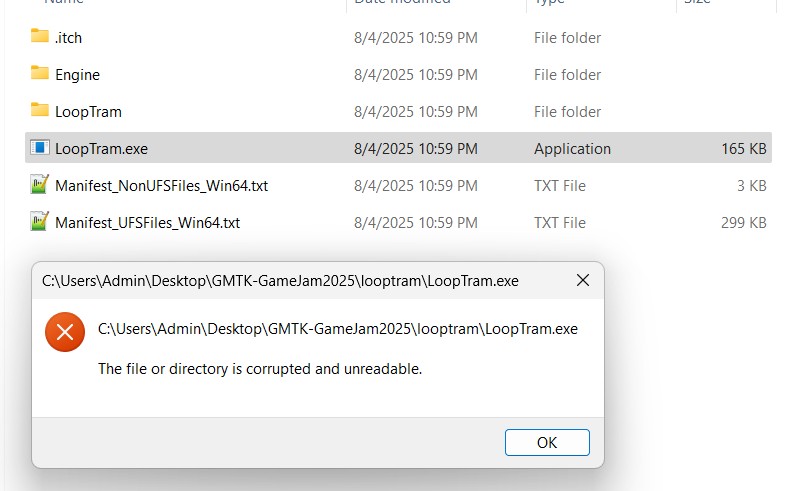812x491 pixels.
Task: Select the Engine folder name
Action: pyautogui.click(x=77, y=75)
